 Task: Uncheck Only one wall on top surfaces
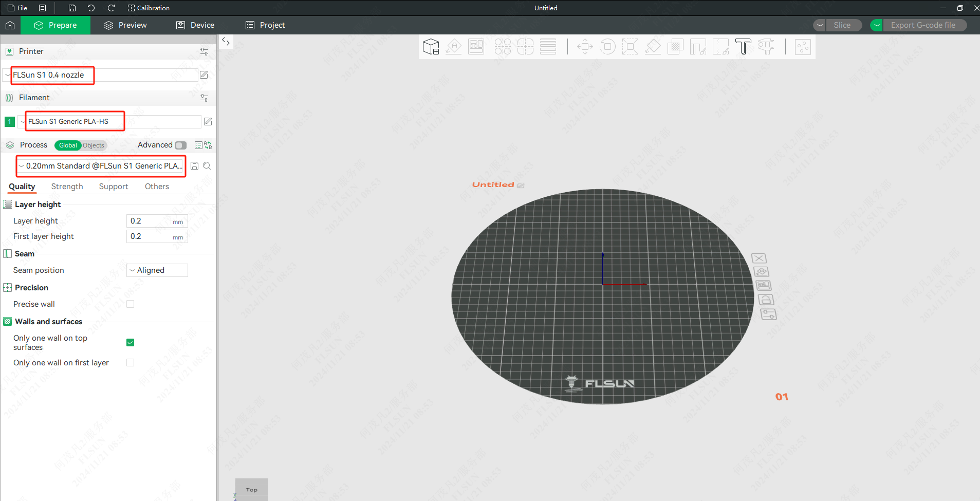coord(131,343)
